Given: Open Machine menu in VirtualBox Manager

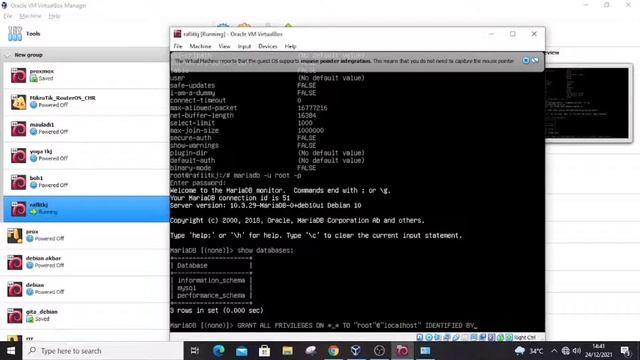Looking at the screenshot, I should pos(30,16).
